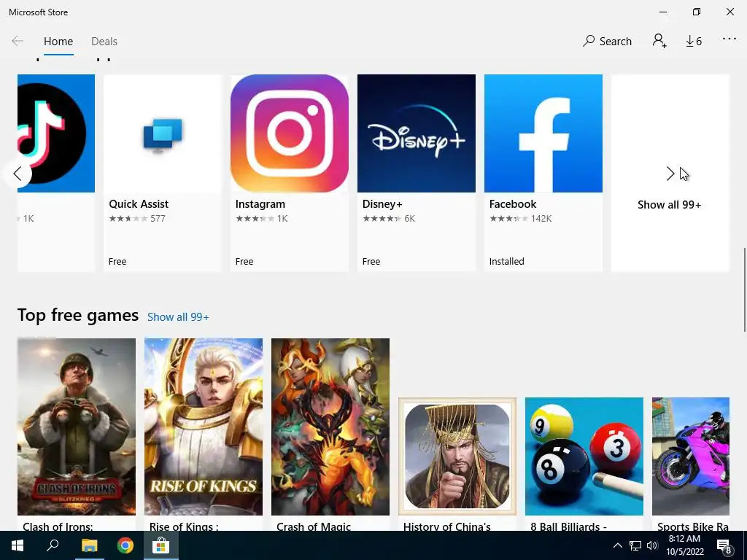Open the Quick Assist app icon
The width and height of the screenshot is (747, 560).
163,133
